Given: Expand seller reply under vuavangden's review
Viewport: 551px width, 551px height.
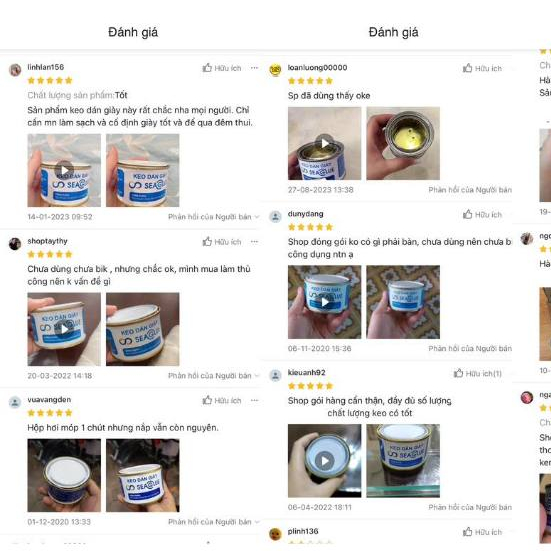Looking at the screenshot, I should point(213,522).
